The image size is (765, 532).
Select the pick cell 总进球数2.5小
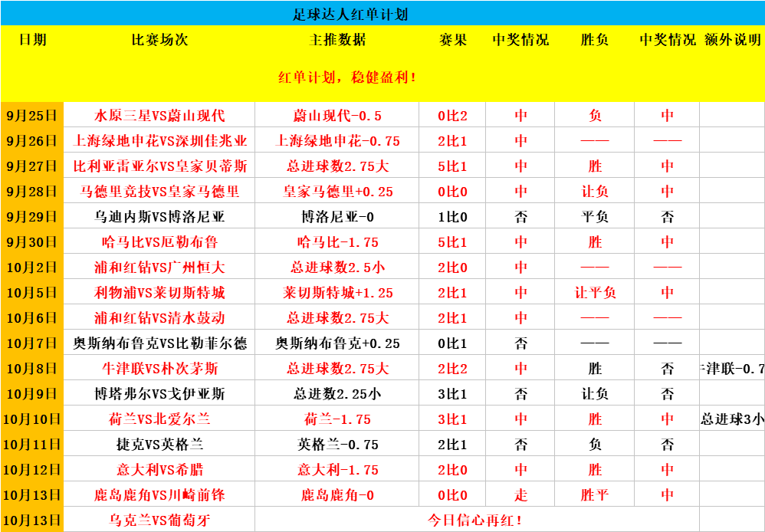tap(337, 268)
